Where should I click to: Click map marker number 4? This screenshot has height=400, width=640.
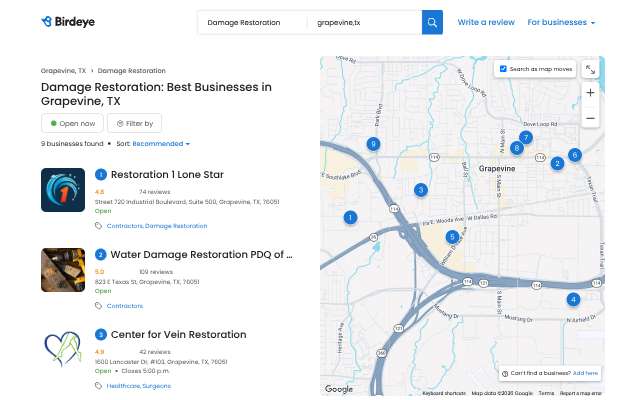click(x=573, y=300)
